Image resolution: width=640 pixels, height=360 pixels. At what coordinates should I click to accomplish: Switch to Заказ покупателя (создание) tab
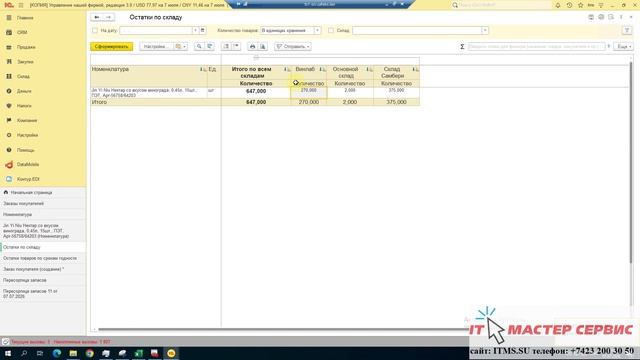pyautogui.click(x=43, y=269)
